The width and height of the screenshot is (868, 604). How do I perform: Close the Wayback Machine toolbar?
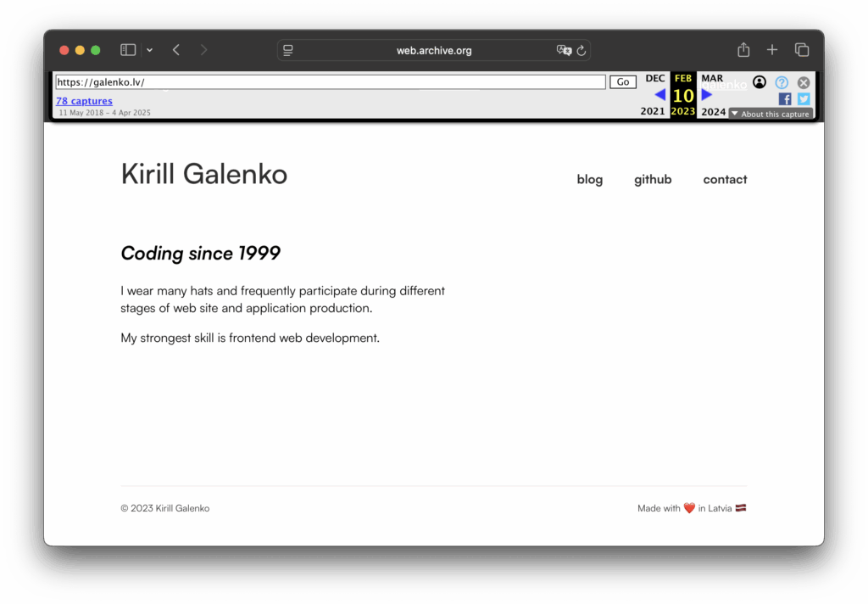tap(804, 82)
